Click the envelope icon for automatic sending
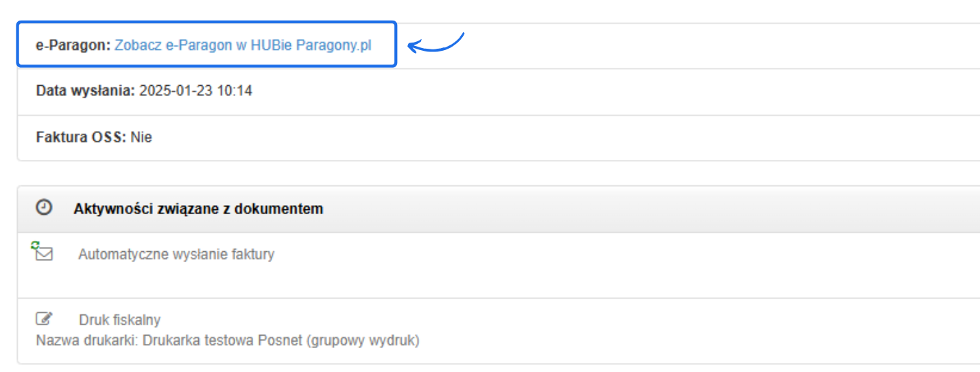 (x=44, y=254)
